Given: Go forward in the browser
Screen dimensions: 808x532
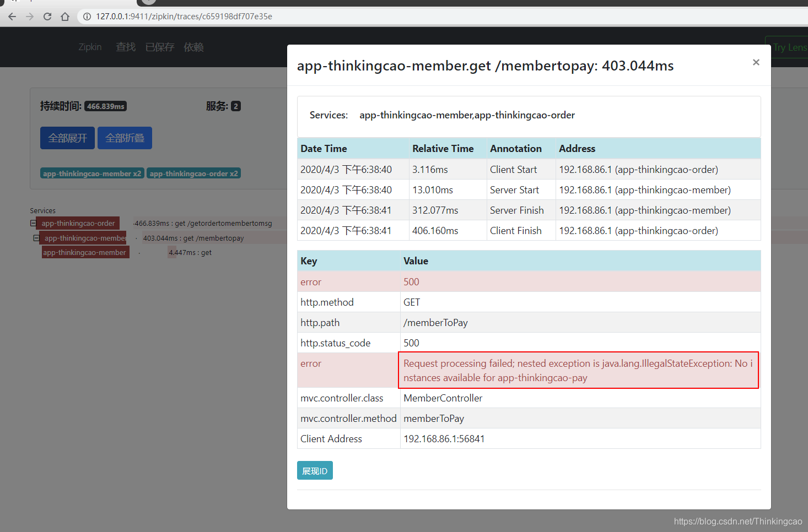Looking at the screenshot, I should click(x=30, y=17).
